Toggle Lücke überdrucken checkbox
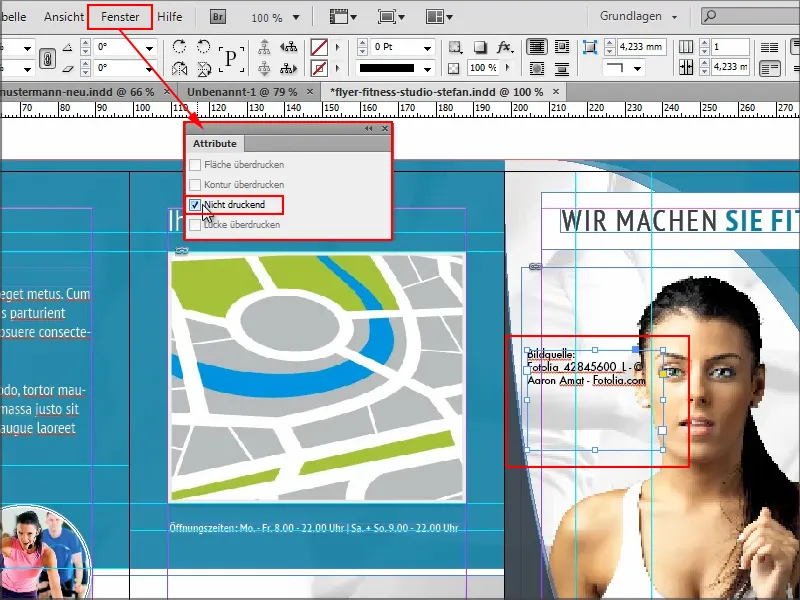The width and height of the screenshot is (800, 600). click(x=195, y=224)
